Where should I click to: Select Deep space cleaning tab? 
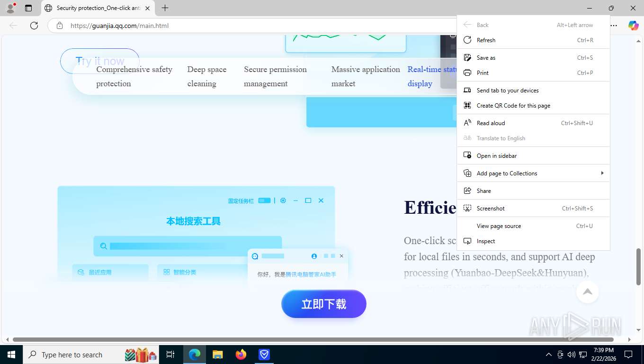pyautogui.click(x=207, y=76)
